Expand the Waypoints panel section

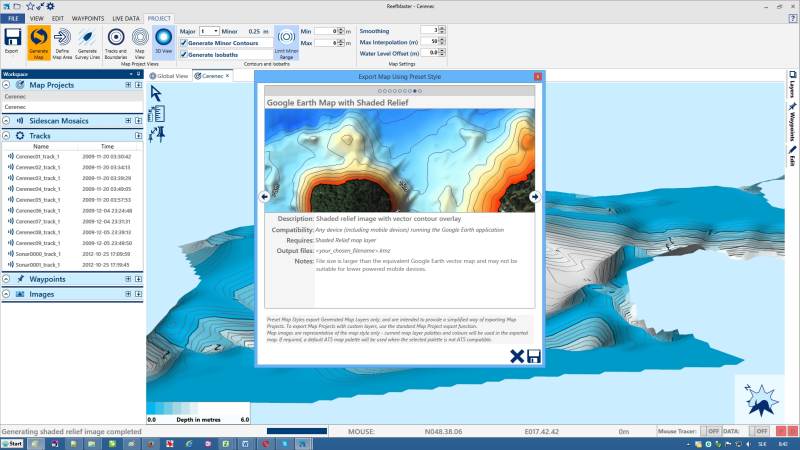7,279
